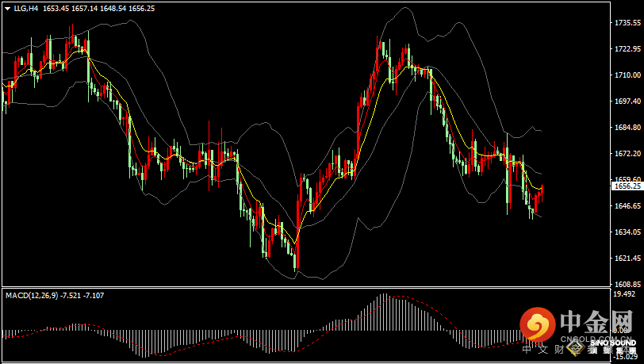Select the MACD value -7.521
The image size is (644, 364).
tap(71, 295)
